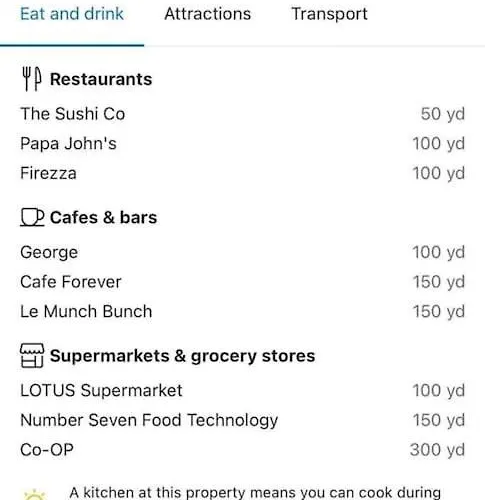Open the Transport tab
485x500 pixels.
329,14
